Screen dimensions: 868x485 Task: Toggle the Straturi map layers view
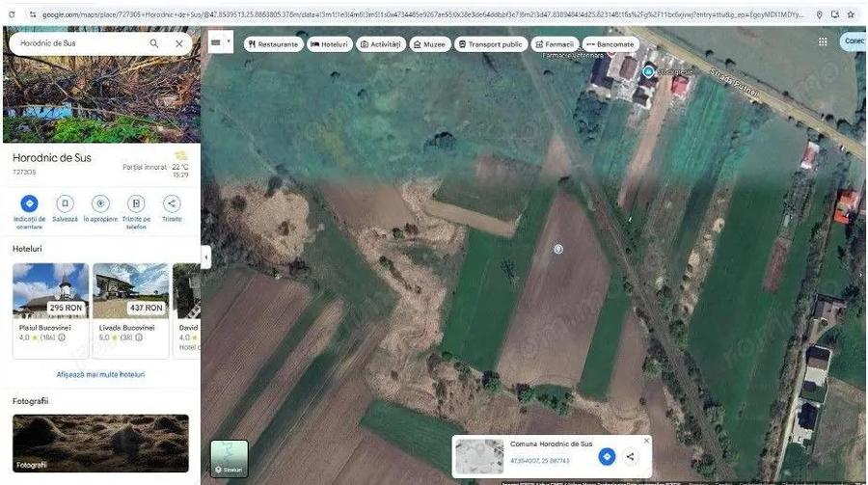tap(230, 459)
